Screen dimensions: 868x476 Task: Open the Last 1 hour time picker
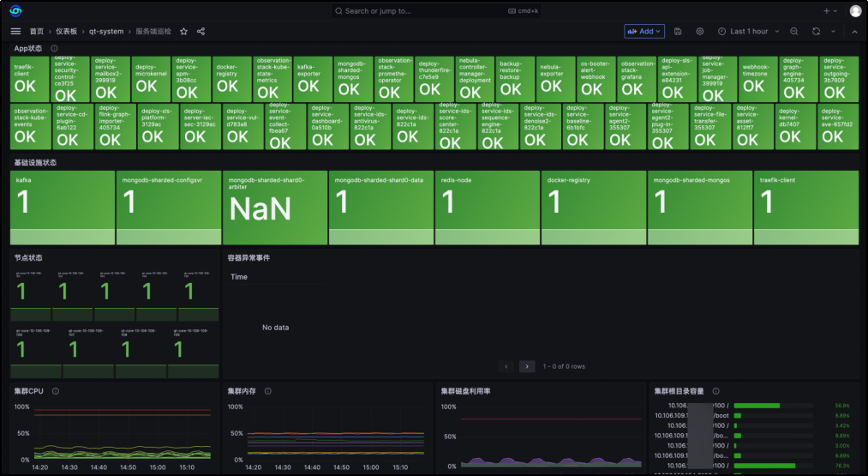pos(749,32)
